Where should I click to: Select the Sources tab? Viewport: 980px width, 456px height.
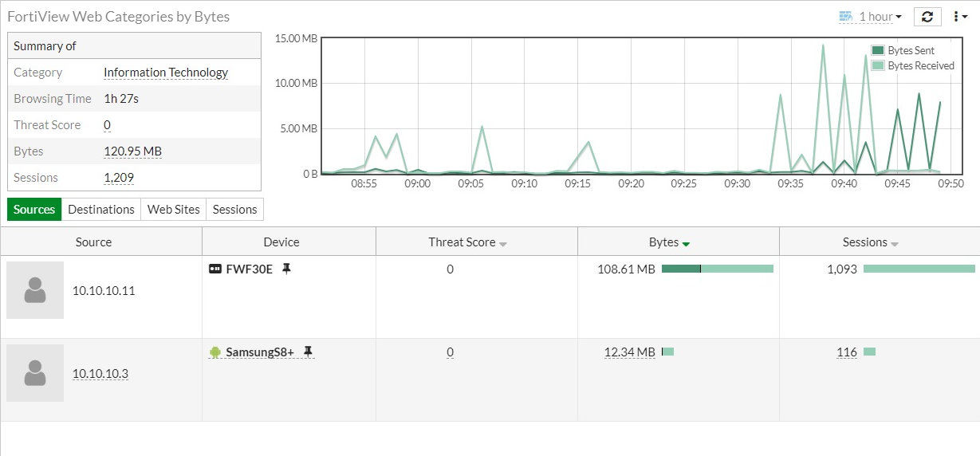[x=34, y=210]
